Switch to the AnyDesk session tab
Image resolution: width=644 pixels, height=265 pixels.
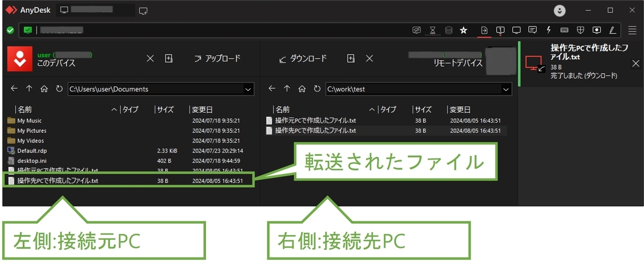[x=96, y=10]
